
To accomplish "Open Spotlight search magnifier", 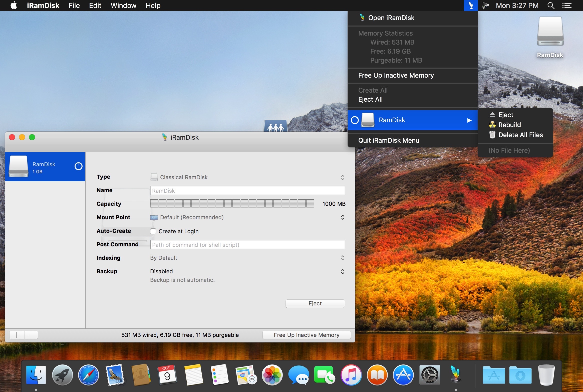I will (x=551, y=6).
